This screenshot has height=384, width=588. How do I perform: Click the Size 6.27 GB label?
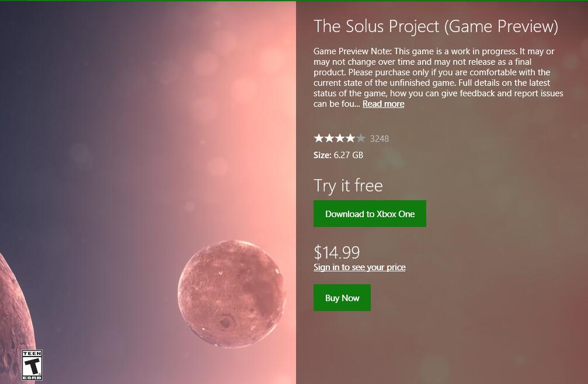tap(338, 155)
